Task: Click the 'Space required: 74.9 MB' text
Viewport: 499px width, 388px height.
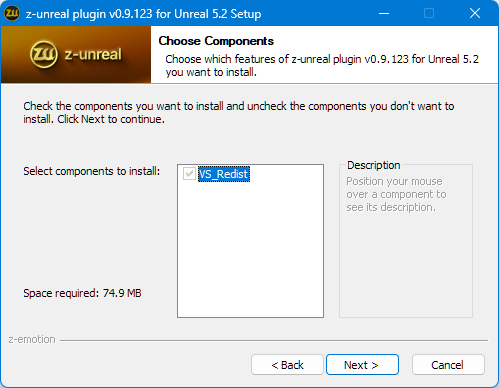Action: pos(82,293)
